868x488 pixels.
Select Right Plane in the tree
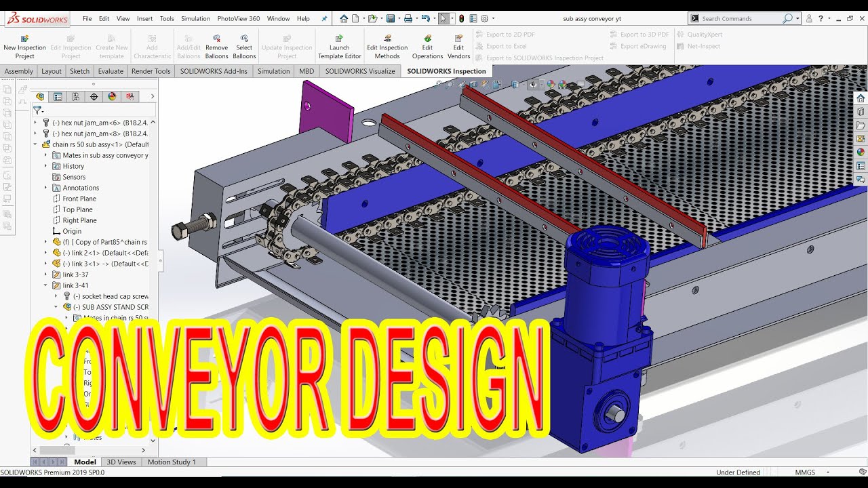point(79,220)
